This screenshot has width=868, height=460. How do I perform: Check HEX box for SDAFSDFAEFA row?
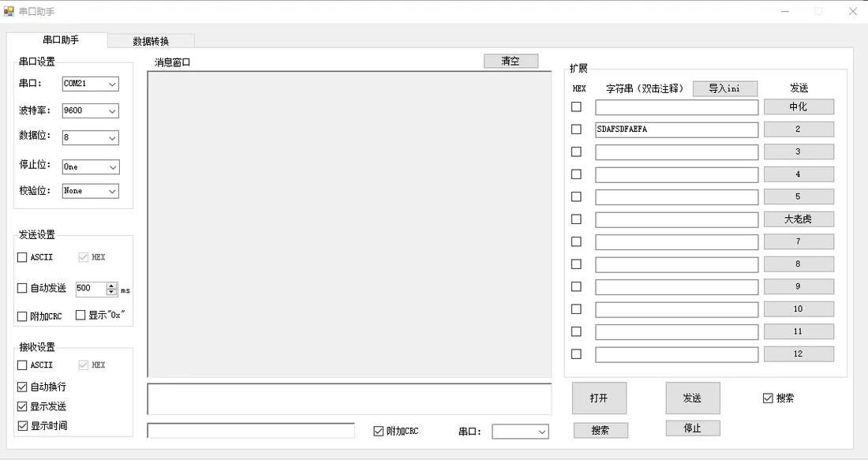click(x=576, y=129)
